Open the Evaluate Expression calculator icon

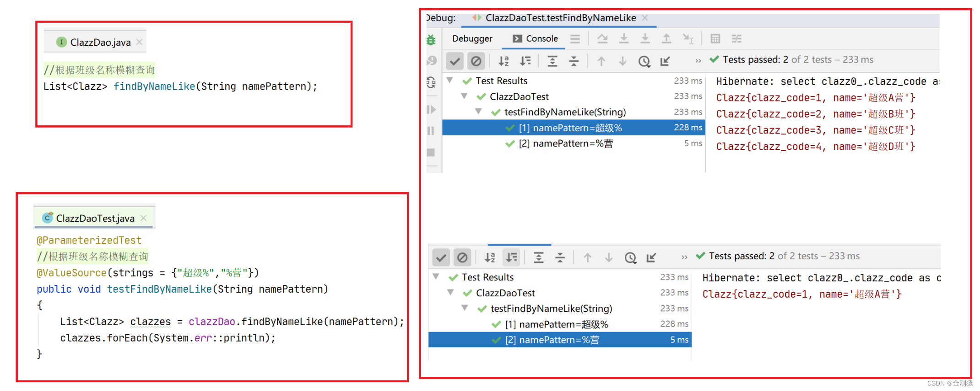tap(715, 39)
